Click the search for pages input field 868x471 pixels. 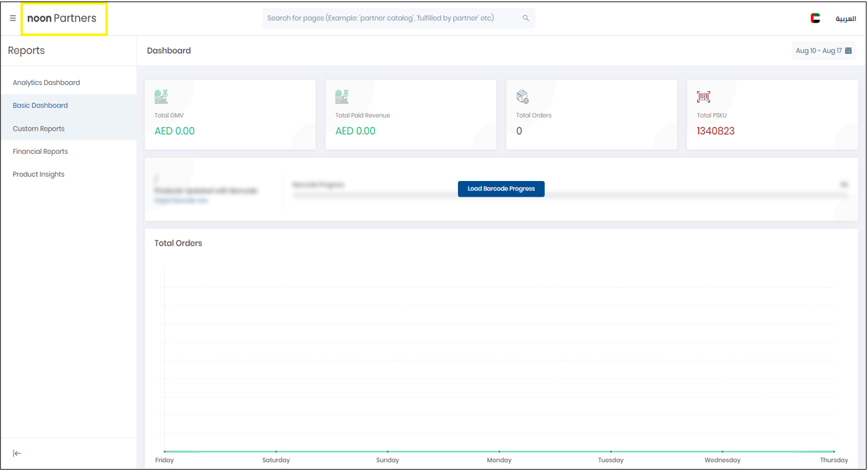coord(392,18)
